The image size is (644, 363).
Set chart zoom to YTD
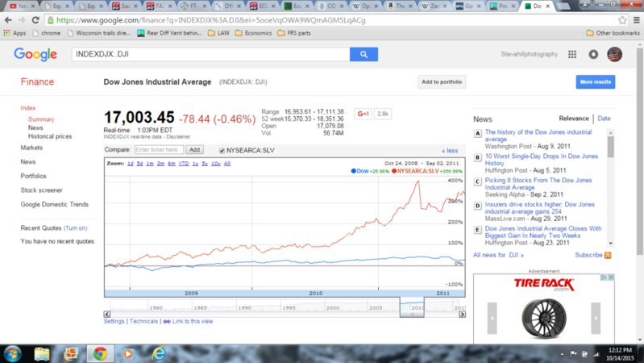184,164
